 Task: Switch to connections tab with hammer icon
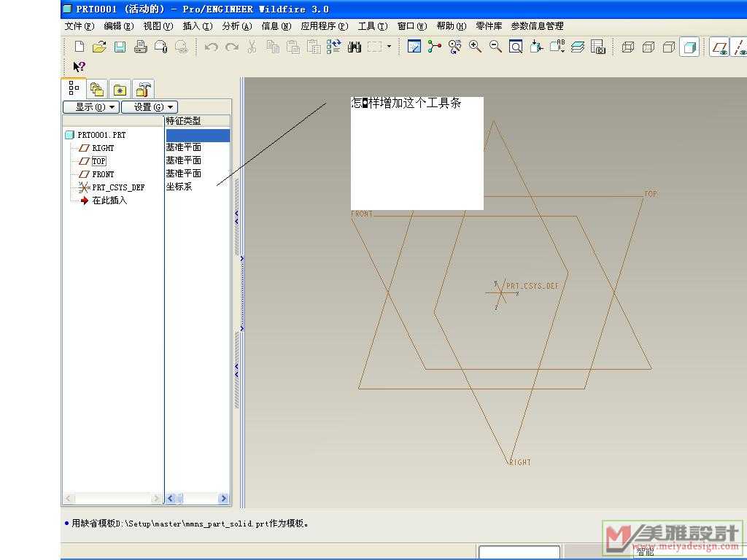(143, 89)
